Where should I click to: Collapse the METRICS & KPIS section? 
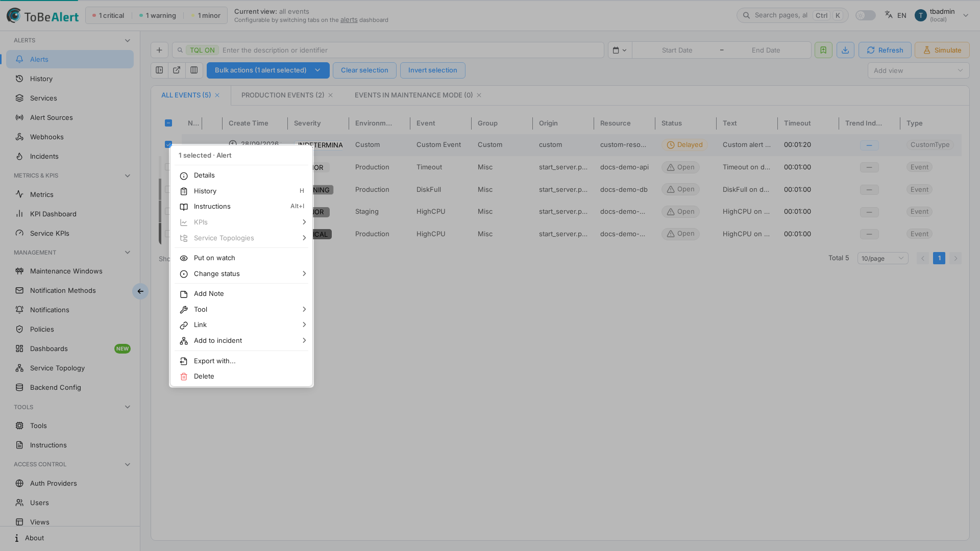pyautogui.click(x=128, y=176)
